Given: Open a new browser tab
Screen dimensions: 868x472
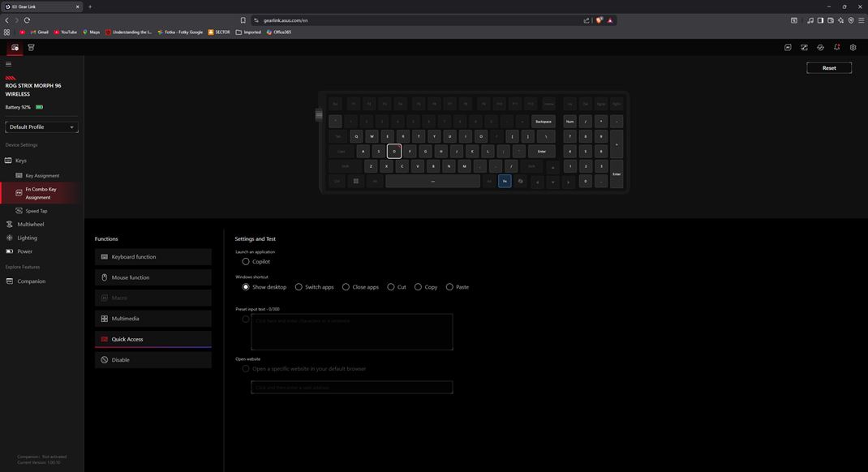Looking at the screenshot, I should point(90,6).
